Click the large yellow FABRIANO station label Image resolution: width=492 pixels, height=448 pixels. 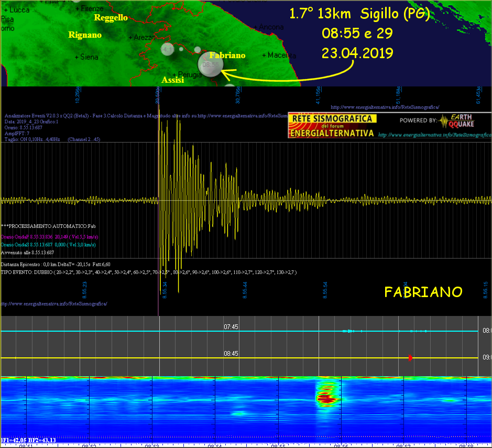(x=423, y=292)
